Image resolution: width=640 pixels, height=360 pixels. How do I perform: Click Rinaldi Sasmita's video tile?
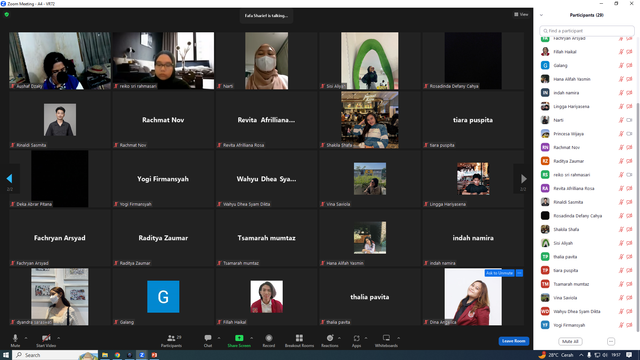(60, 120)
